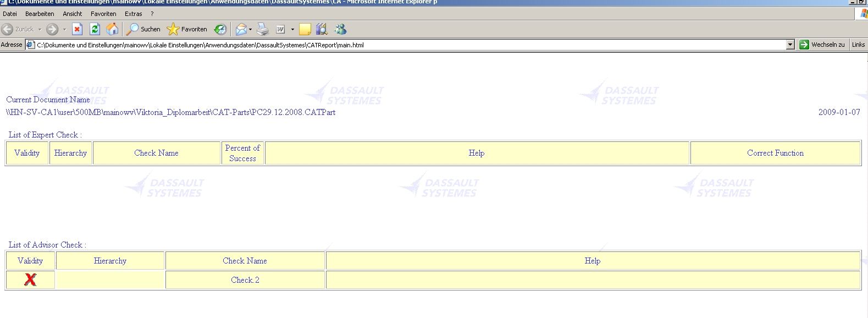This screenshot has height=318, width=868.
Task: Click the Check Name header in Expert Check table
Action: pyautogui.click(x=156, y=153)
